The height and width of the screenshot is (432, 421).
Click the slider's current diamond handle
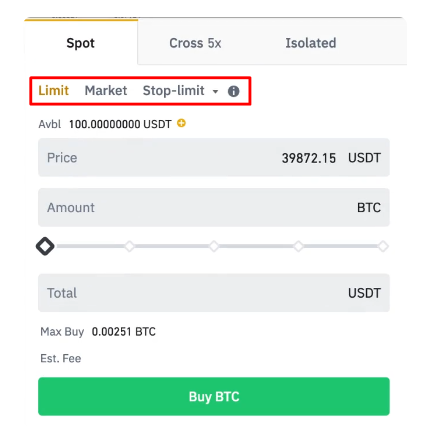[45, 246]
